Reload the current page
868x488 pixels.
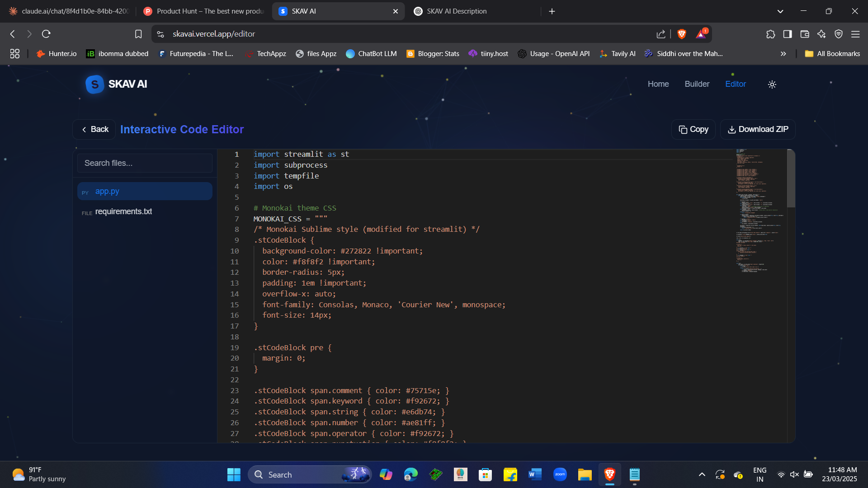click(46, 34)
